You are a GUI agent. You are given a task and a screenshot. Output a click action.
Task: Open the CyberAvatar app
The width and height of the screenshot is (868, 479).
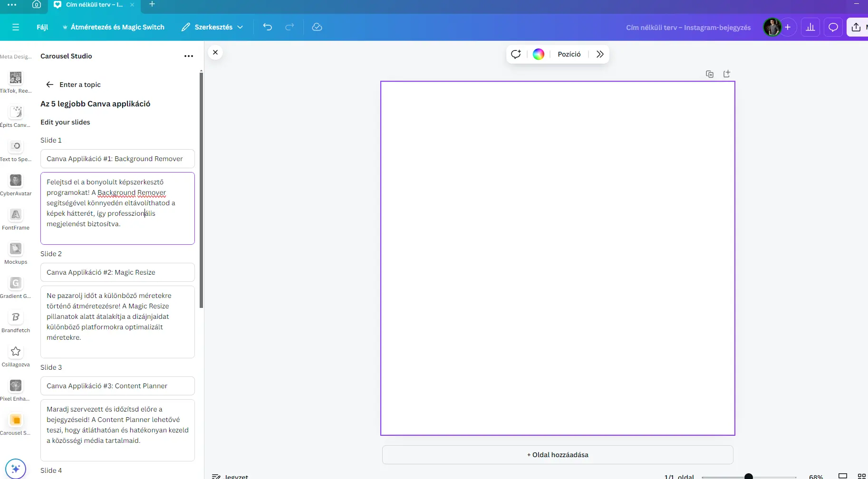[x=16, y=184]
